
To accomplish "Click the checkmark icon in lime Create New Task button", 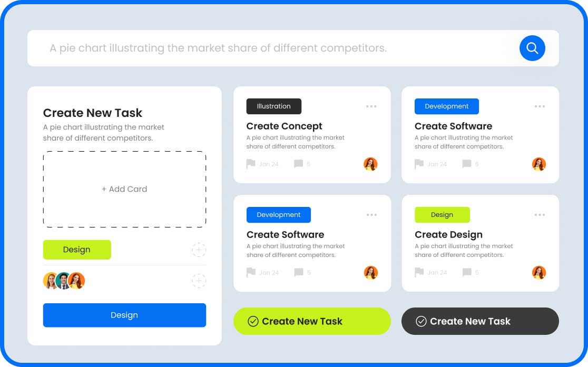I will tap(253, 321).
